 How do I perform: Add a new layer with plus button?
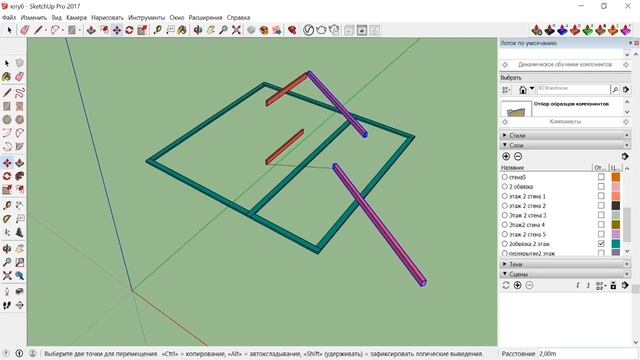(x=506, y=156)
